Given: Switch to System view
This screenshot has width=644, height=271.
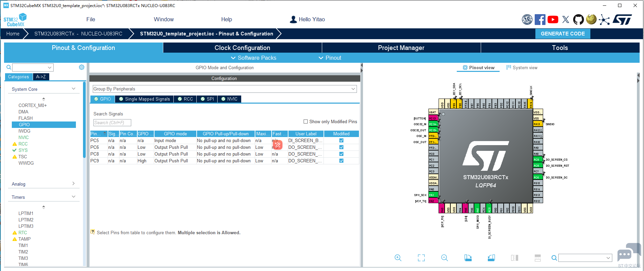Looking at the screenshot, I should pos(522,67).
